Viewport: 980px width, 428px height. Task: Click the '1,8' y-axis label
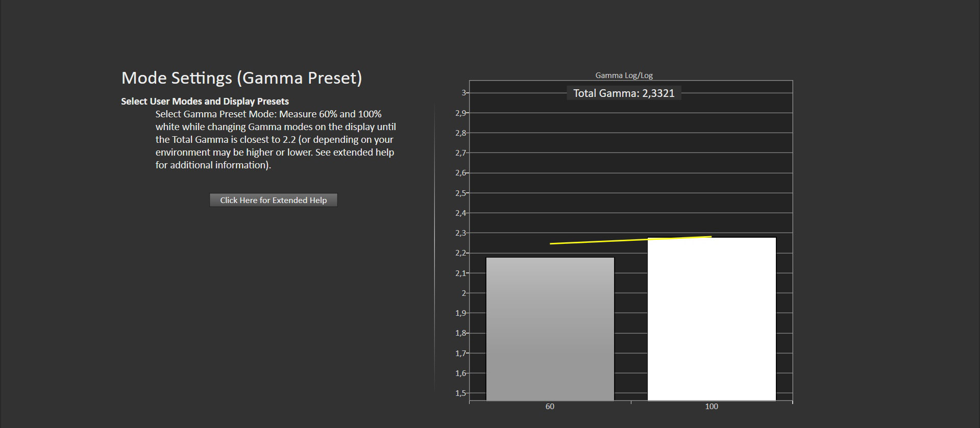click(460, 333)
